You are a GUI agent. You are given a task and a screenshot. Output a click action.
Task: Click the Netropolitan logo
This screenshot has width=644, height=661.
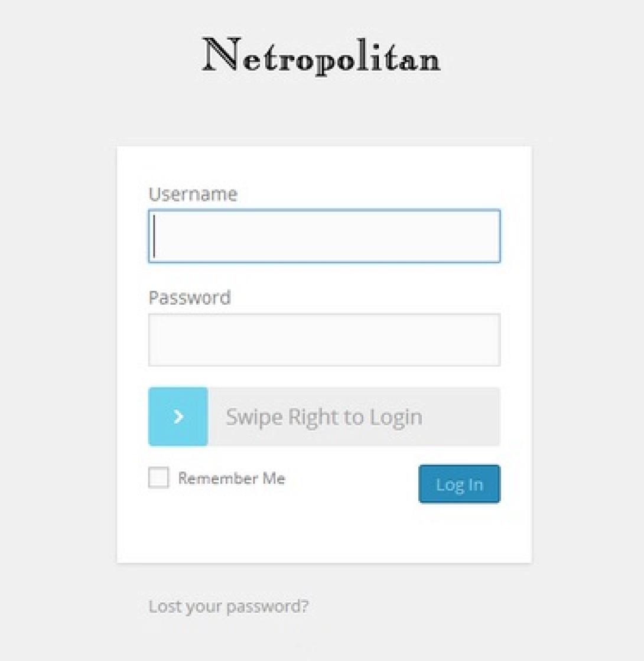tap(321, 56)
